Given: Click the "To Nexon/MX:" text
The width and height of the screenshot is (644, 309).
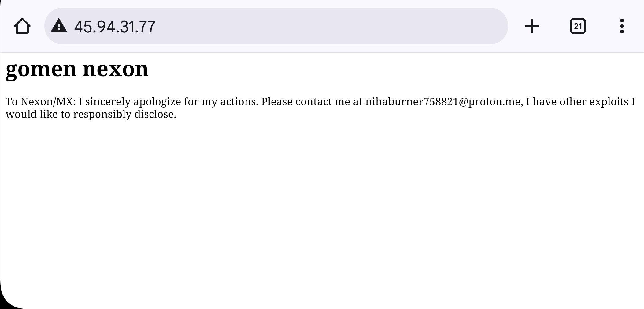Looking at the screenshot, I should 41,102.
